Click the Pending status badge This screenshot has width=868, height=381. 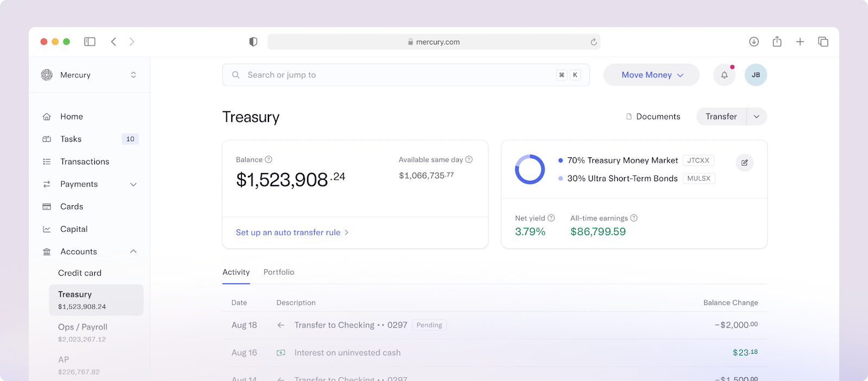(429, 325)
